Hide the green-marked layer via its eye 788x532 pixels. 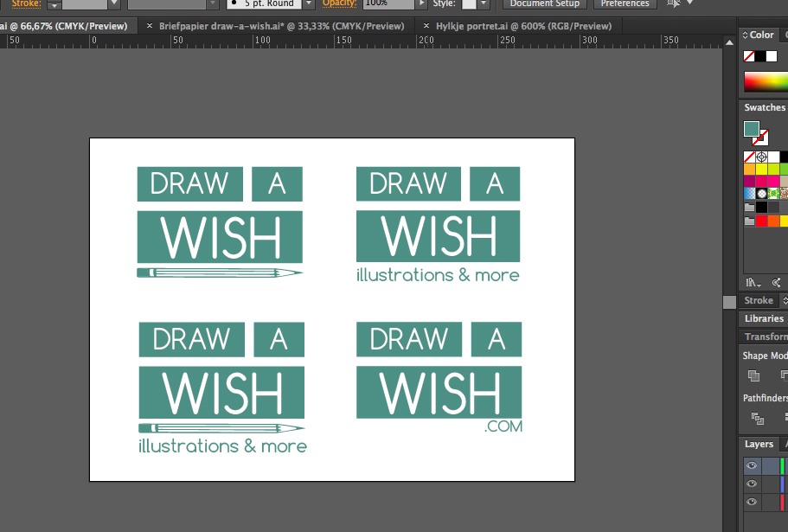tap(752, 465)
